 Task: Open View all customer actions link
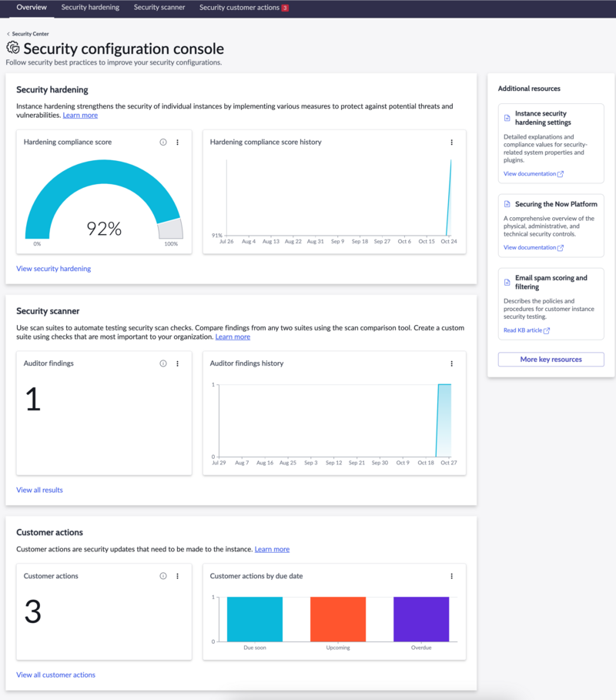[x=55, y=675]
